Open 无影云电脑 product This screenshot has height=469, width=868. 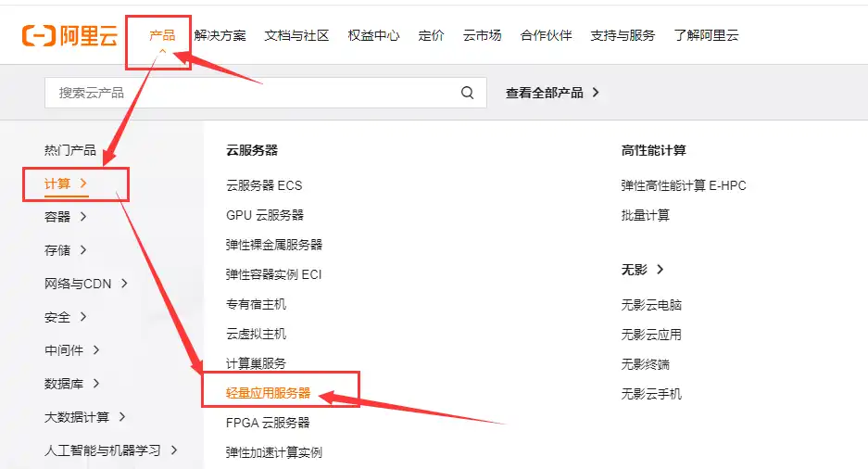click(x=651, y=305)
